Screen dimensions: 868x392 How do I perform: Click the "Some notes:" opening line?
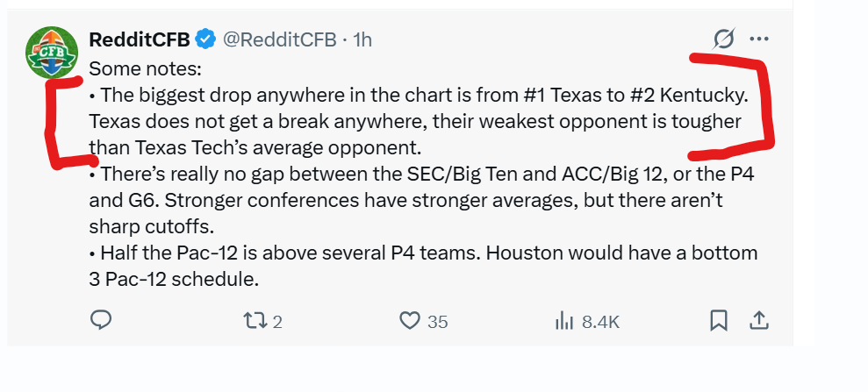145,69
